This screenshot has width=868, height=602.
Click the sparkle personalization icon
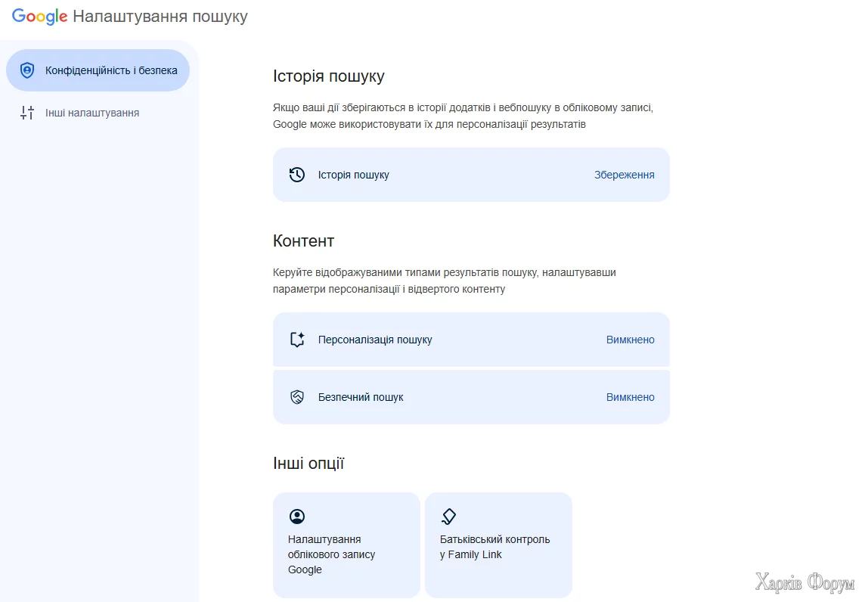pos(297,340)
